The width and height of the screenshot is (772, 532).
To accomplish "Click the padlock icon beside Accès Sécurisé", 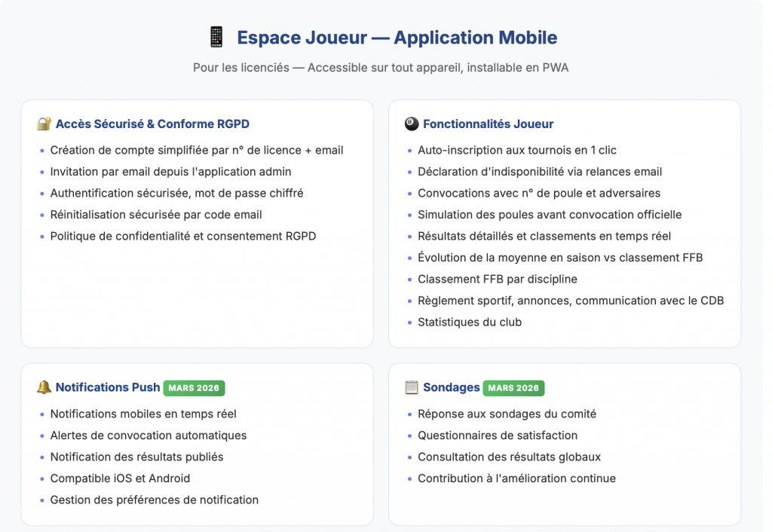I will tap(44, 124).
